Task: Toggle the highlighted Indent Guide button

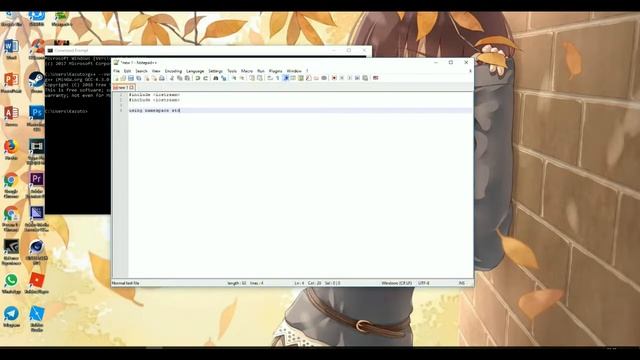Action: 286,78
